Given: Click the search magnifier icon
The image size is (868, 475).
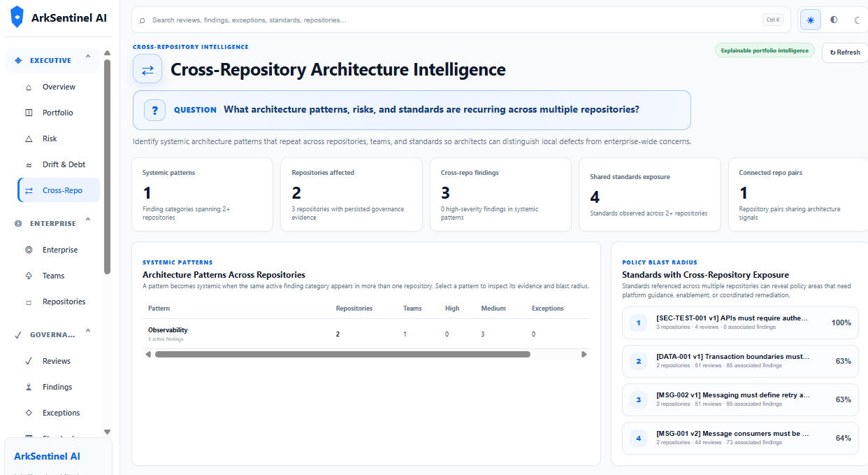Looking at the screenshot, I should (x=143, y=20).
